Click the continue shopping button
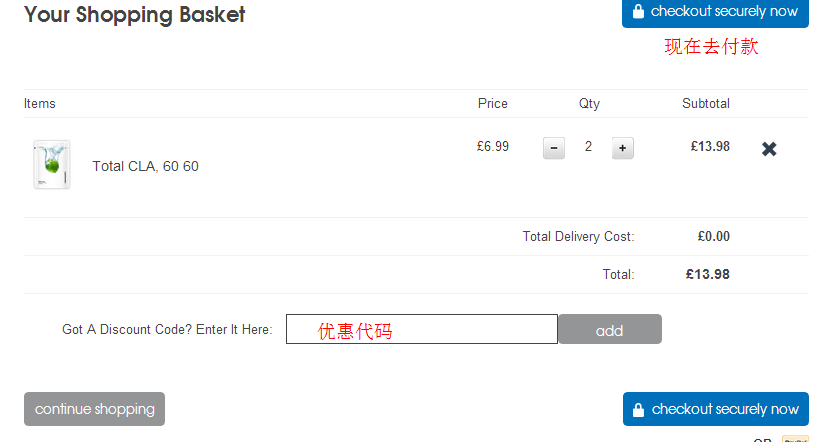The image size is (816, 442). pos(94,409)
